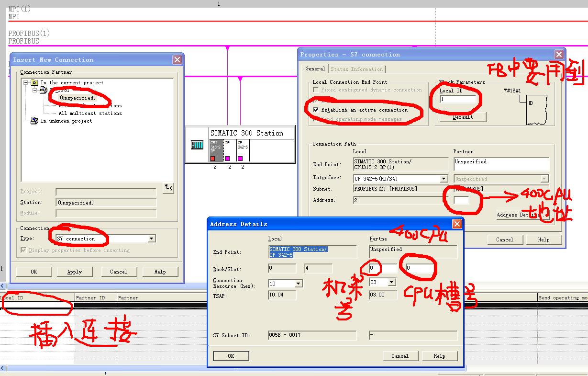Select 'All multicast stations' tree entry

[x=90, y=113]
